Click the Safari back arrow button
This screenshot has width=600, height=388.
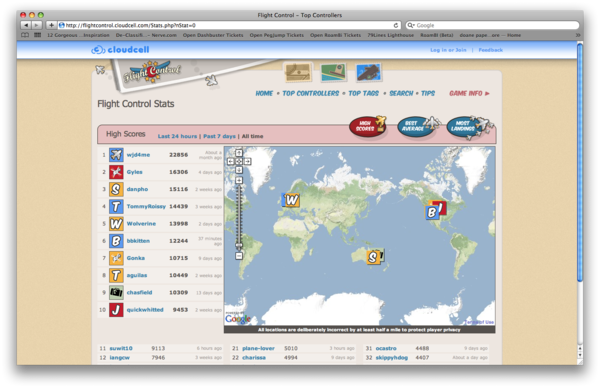[26, 25]
